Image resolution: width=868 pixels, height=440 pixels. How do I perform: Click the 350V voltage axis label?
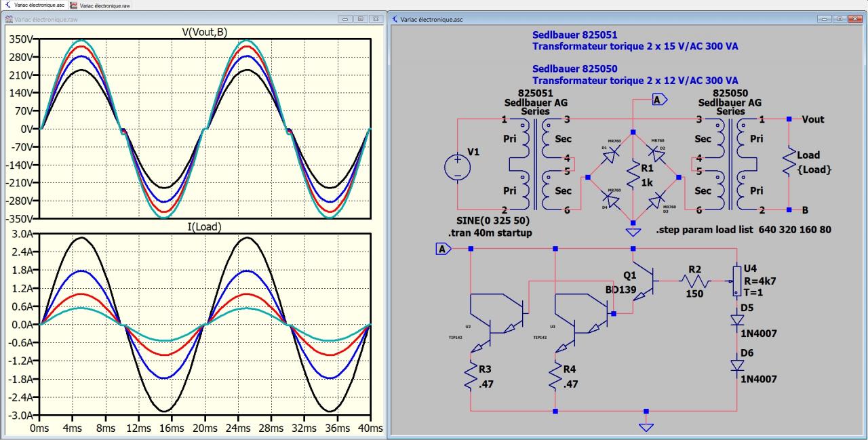click(20, 39)
